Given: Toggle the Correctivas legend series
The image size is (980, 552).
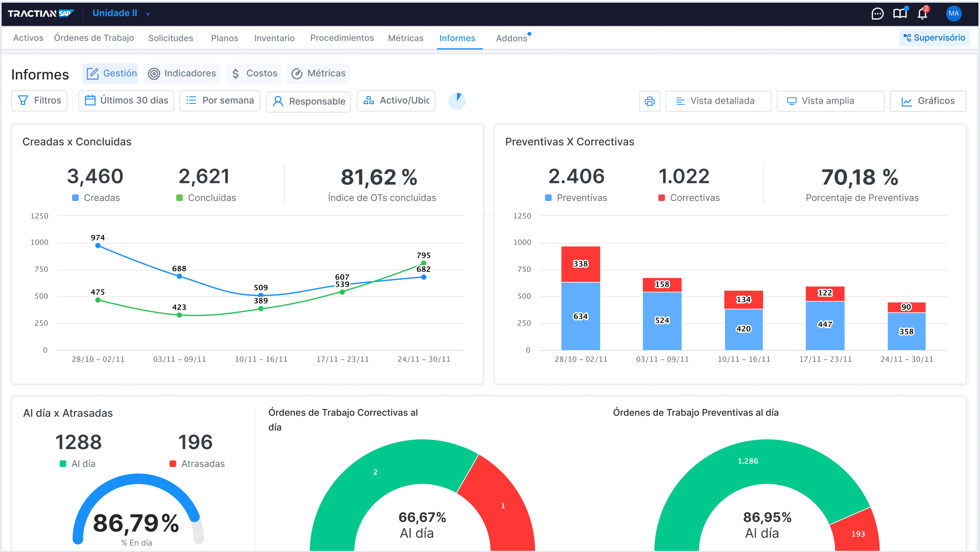Looking at the screenshot, I should [689, 198].
